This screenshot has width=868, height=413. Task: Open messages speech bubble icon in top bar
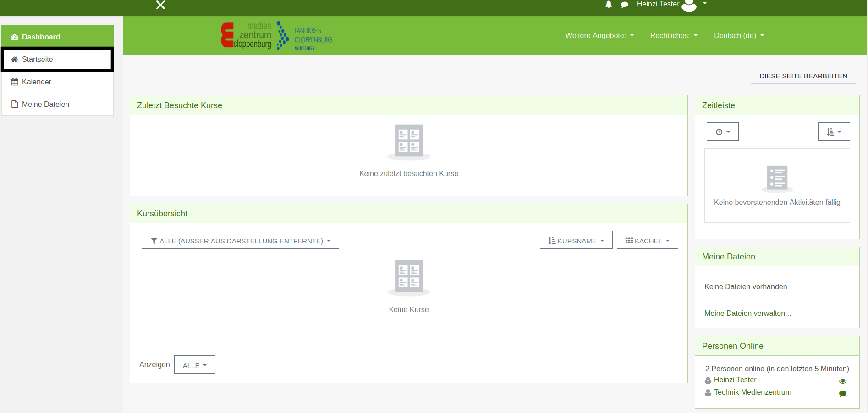click(x=624, y=5)
